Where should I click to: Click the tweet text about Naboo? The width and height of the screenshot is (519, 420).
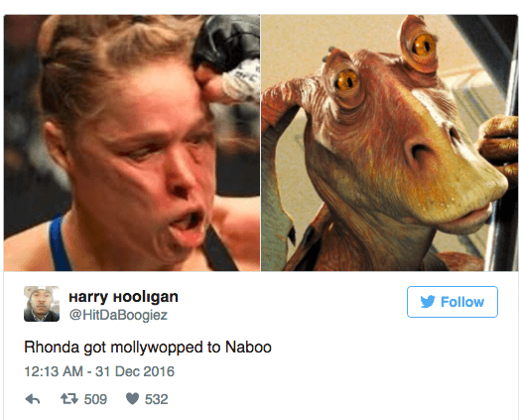[148, 348]
